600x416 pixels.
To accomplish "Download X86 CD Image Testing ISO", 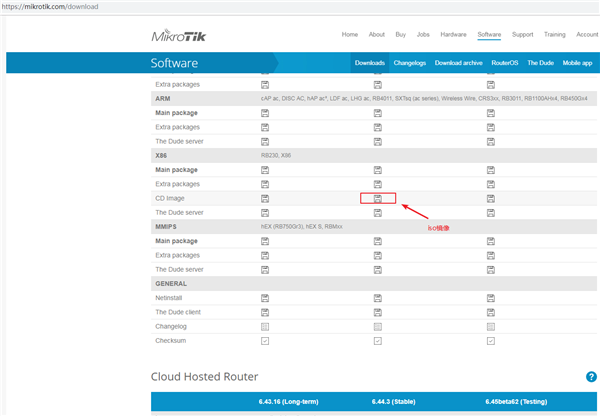I will [491, 198].
